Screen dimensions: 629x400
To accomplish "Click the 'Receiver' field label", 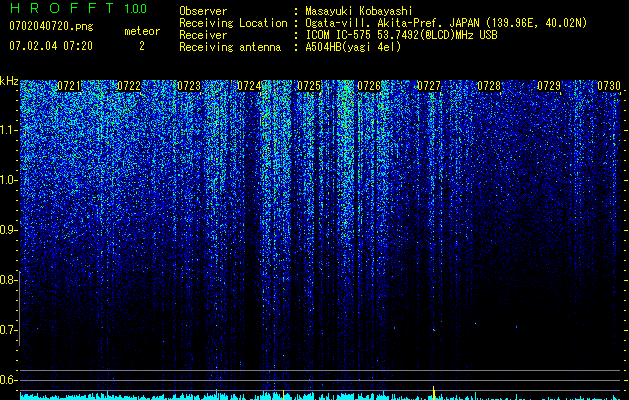I will point(203,35).
